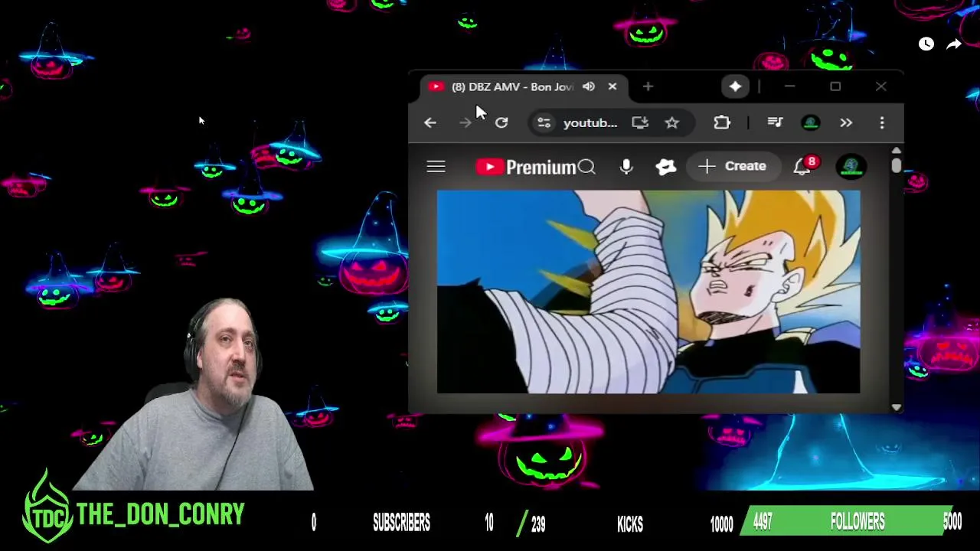Viewport: 980px width, 551px height.
Task: Open the media controls icon in toolbar
Action: coord(775,122)
